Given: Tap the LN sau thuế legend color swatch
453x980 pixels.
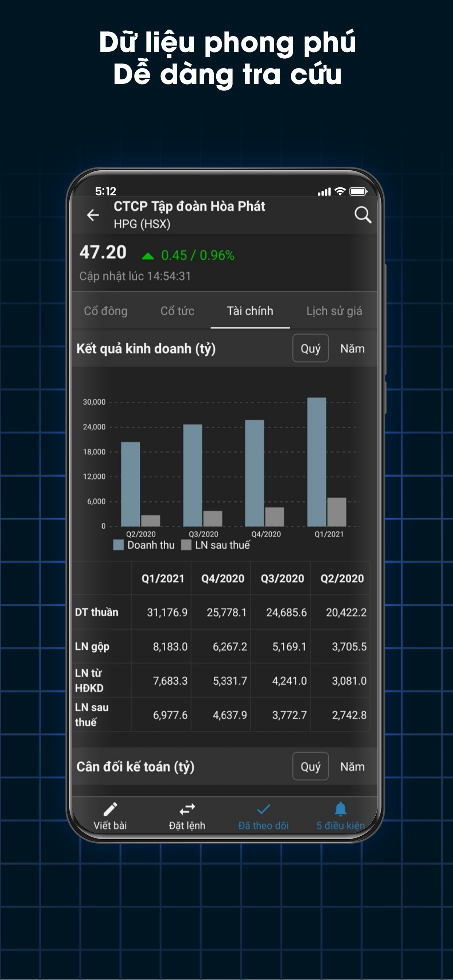Looking at the screenshot, I should pos(186,545).
